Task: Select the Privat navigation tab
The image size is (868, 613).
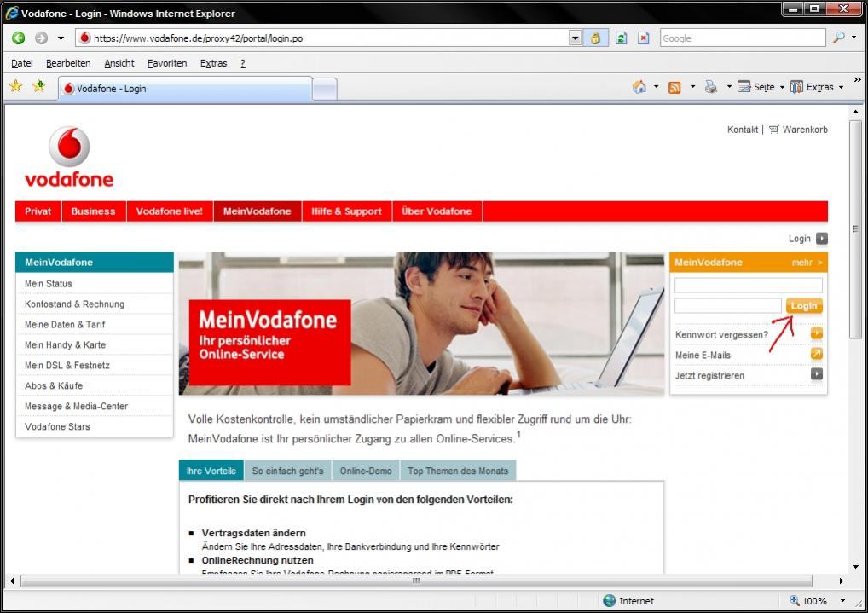Action: [38, 211]
